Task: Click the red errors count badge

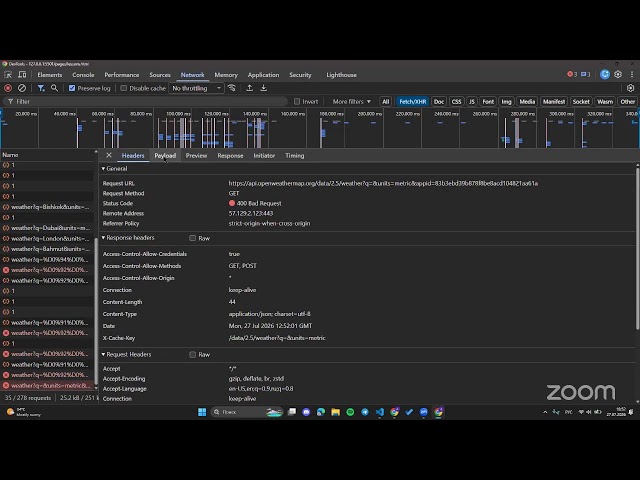Action: (x=572, y=74)
